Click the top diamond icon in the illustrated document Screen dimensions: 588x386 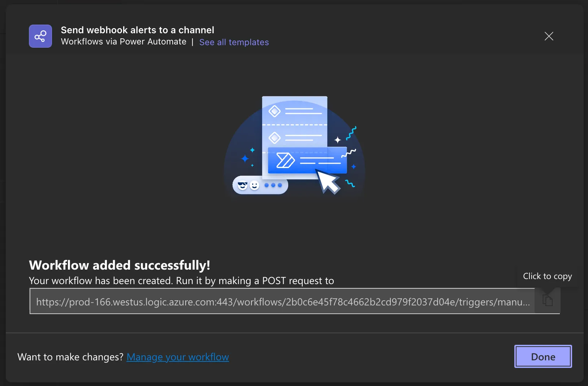[x=274, y=111]
